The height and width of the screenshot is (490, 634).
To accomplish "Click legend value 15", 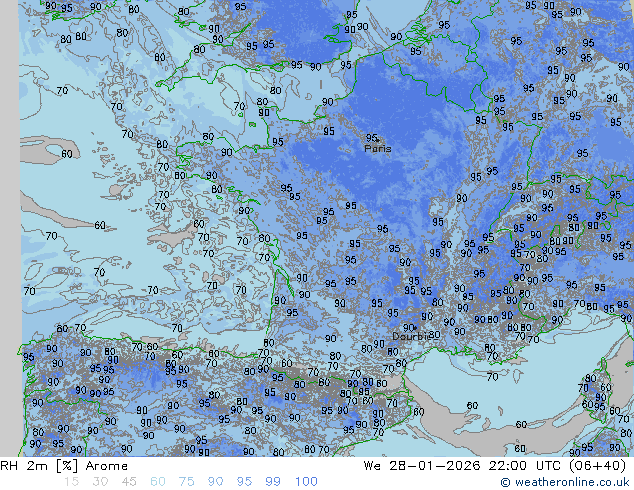I will 71,482.
